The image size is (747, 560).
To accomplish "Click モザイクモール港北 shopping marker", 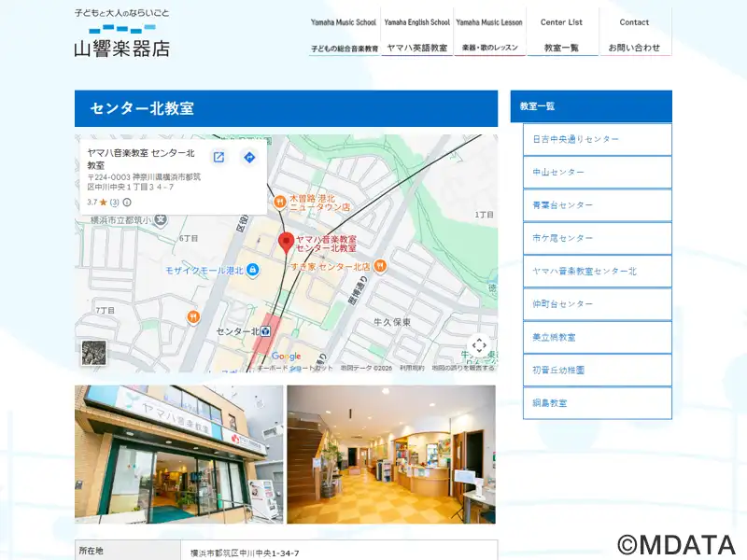I will [x=253, y=270].
